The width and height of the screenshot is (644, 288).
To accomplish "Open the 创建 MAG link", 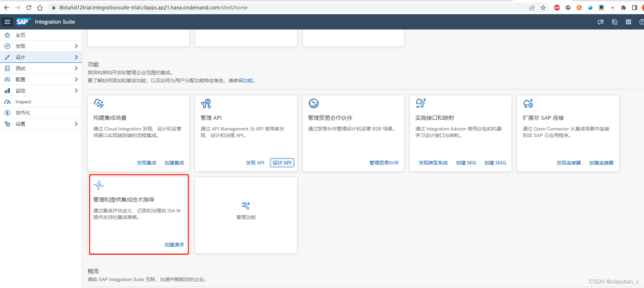I will [x=495, y=163].
